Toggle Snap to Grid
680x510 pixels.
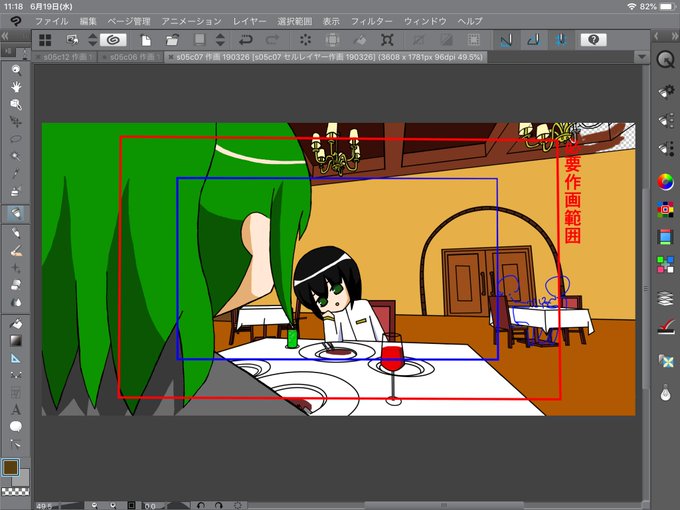tap(560, 40)
